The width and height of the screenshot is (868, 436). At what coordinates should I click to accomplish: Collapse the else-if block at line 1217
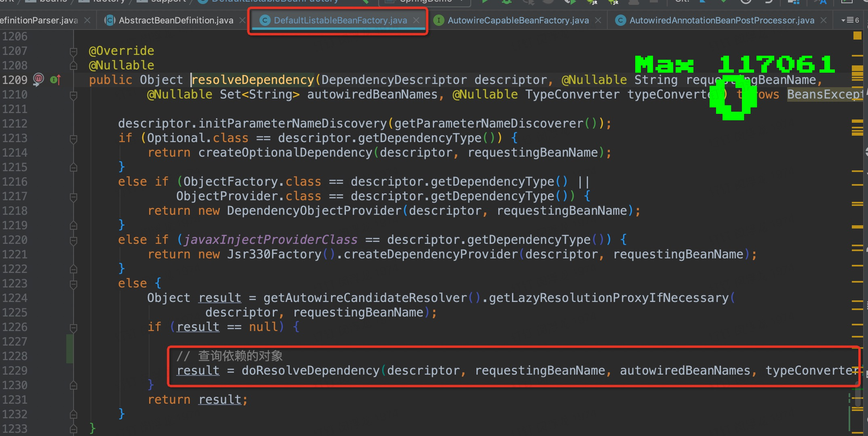pyautogui.click(x=74, y=197)
